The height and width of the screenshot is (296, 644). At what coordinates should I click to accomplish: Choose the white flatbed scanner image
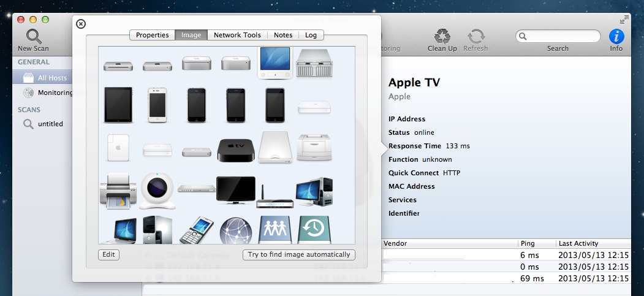point(275,147)
